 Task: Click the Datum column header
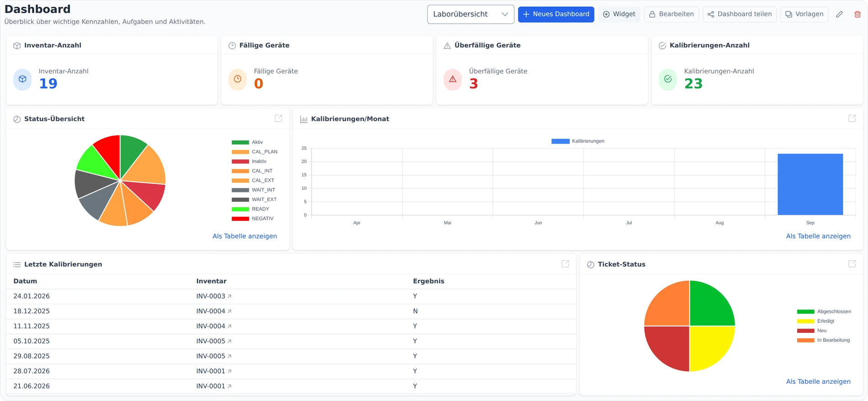(25, 281)
